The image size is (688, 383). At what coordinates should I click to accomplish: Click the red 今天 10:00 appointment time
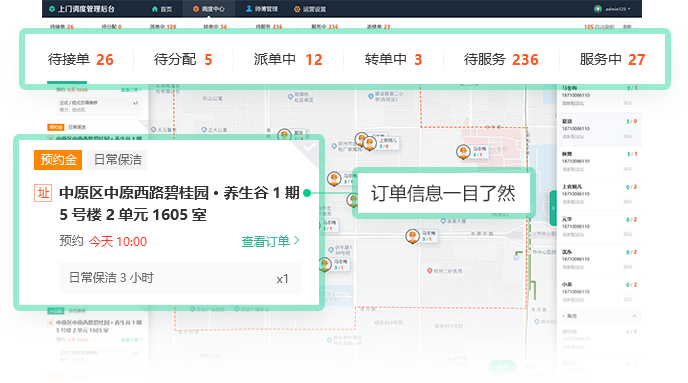(x=118, y=241)
